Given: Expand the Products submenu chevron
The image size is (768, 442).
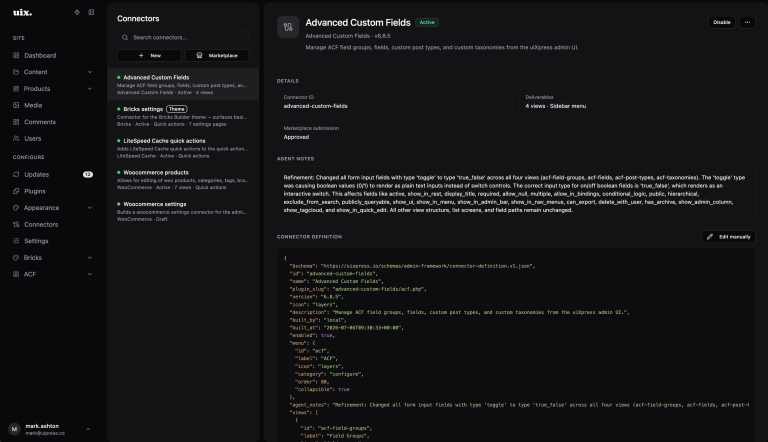Looking at the screenshot, I should coord(90,89).
